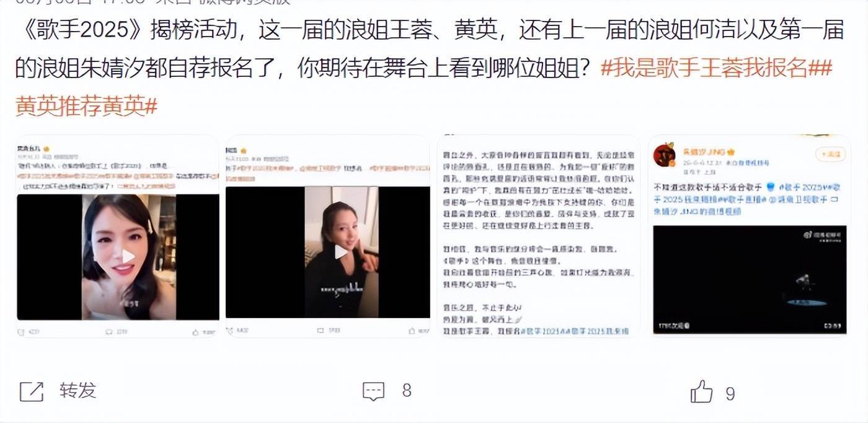Screen dimensions: 868x423
Task: Click the small like icon under the first video
Action: [x=196, y=332]
